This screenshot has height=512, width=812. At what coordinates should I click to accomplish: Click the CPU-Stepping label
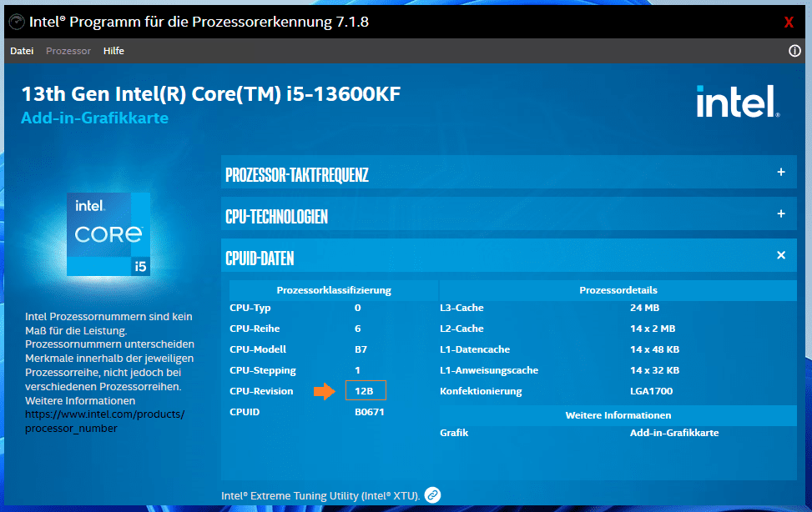point(263,371)
